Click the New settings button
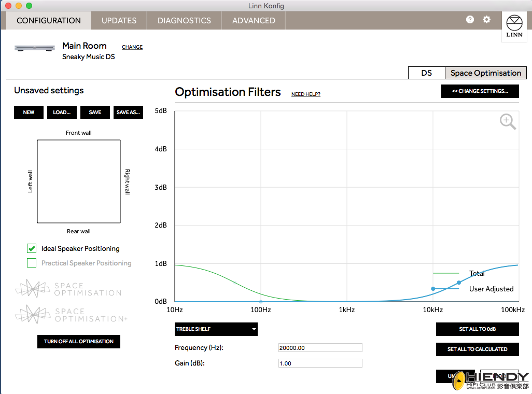The height and width of the screenshot is (394, 532). click(29, 112)
